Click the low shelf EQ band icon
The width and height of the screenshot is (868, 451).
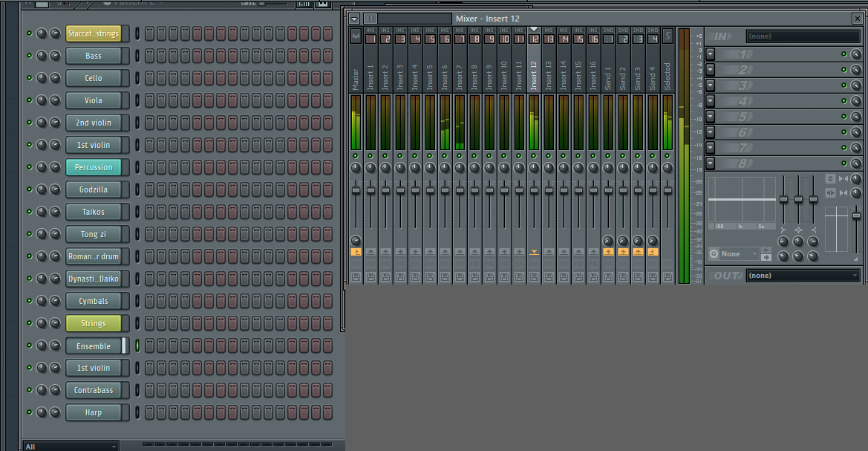[783, 230]
